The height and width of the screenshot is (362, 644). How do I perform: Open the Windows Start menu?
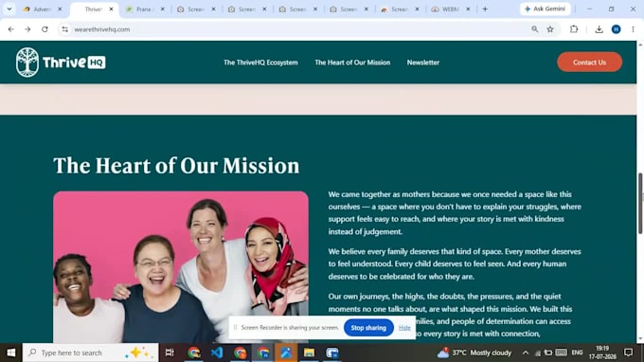click(11, 353)
